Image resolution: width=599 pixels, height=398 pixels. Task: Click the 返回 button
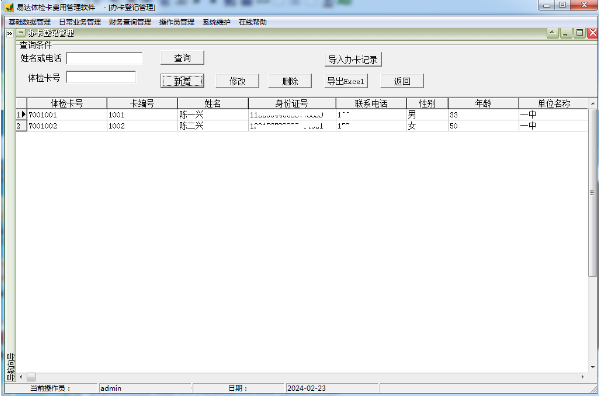(x=402, y=81)
